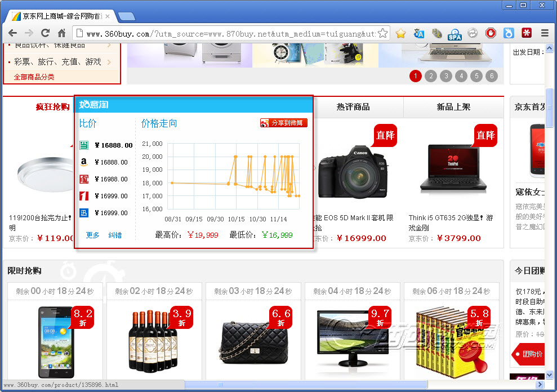
Task: Click the Think i5 GT635 product title
Action: (451, 222)
